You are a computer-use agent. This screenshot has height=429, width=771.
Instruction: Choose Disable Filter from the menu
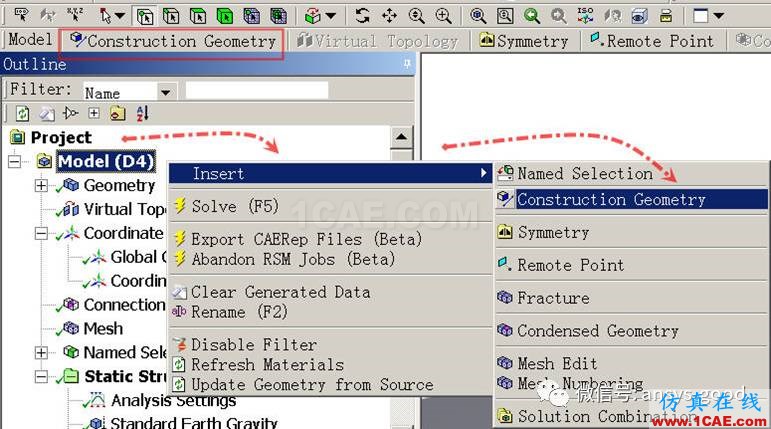(330, 344)
